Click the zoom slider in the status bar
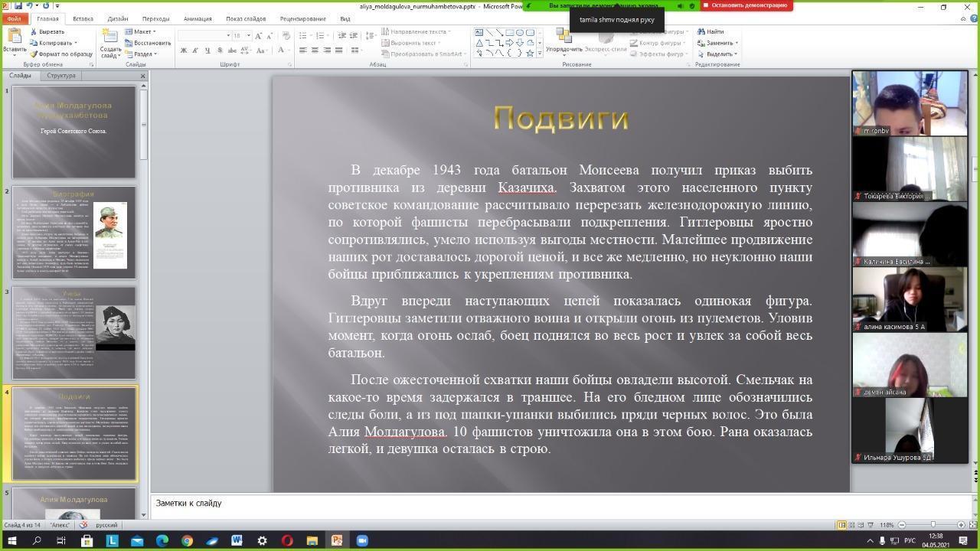 point(932,525)
